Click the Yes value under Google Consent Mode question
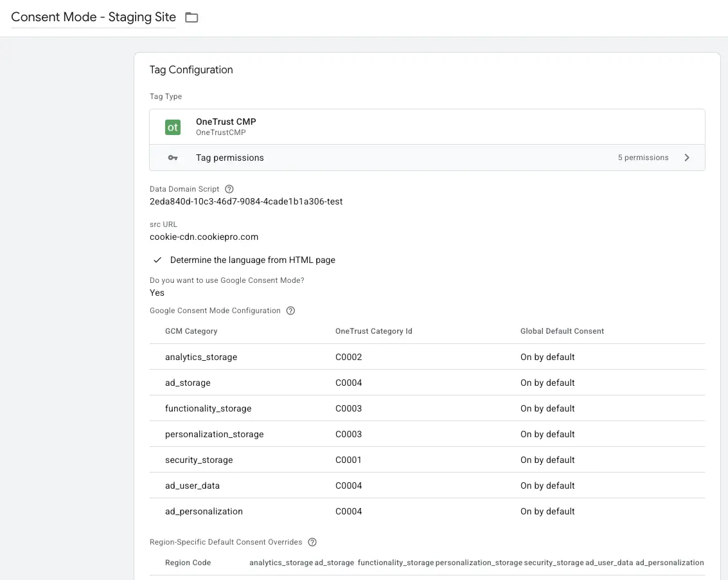 [157, 293]
